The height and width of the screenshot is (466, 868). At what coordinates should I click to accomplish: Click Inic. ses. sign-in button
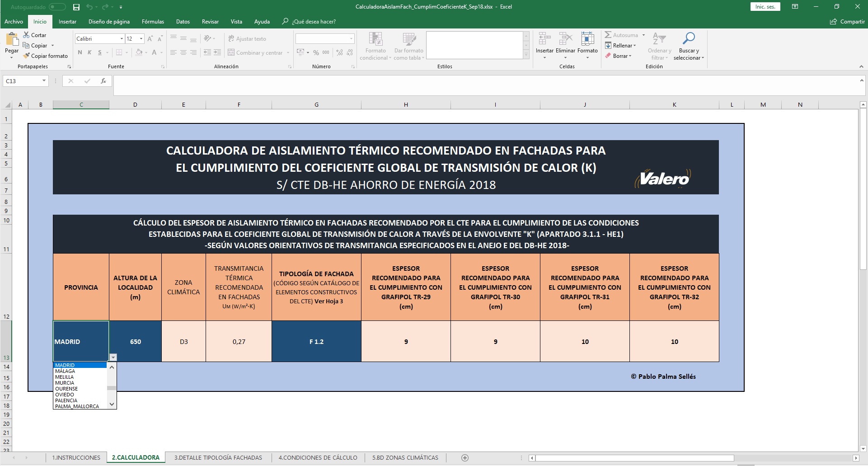tap(765, 7)
